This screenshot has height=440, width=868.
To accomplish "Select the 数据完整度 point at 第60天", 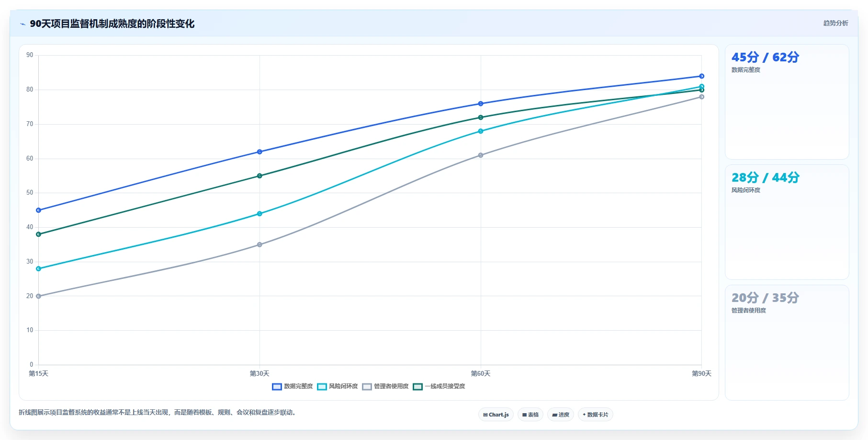I will pos(481,104).
